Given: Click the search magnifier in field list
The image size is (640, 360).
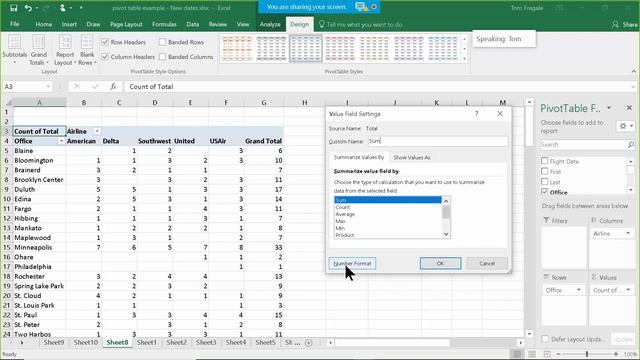Looking at the screenshot, I should [x=631, y=144].
